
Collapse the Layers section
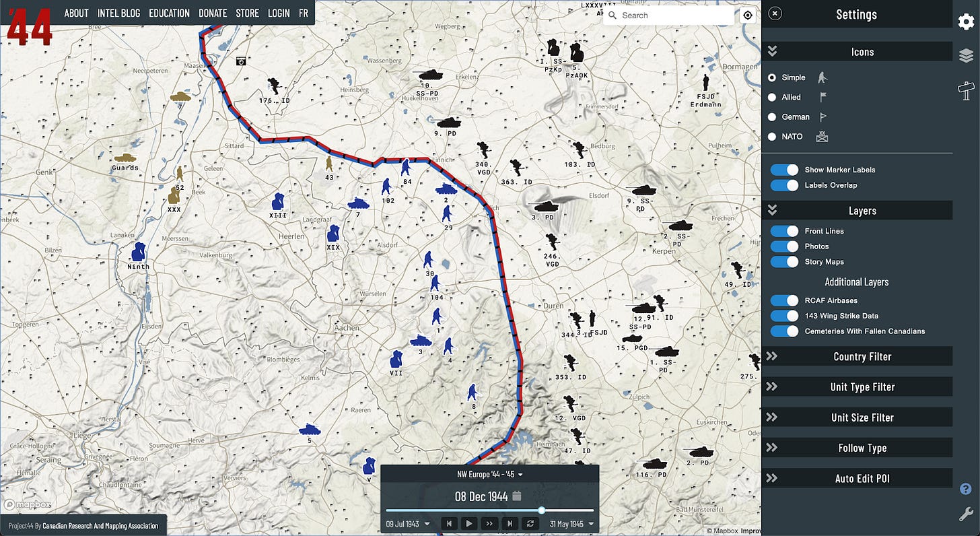858,211
